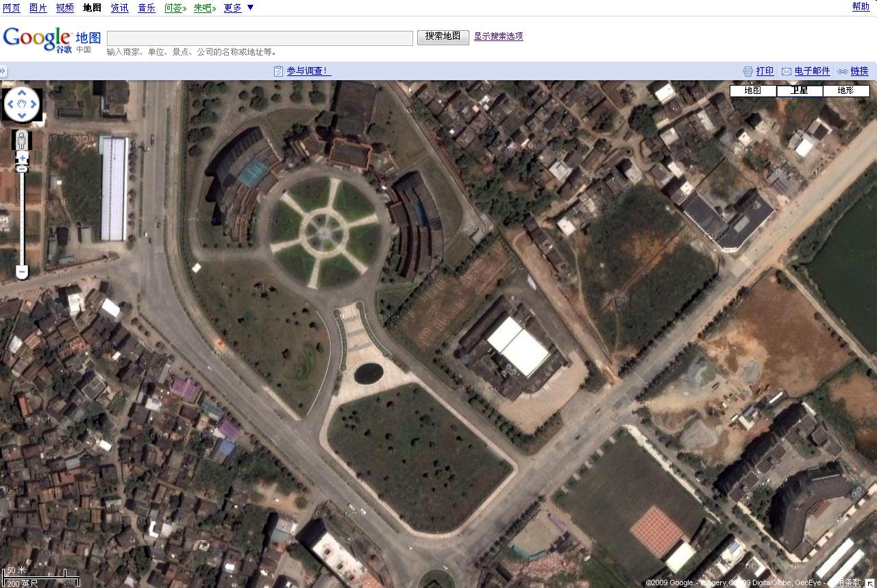Open the 图片 images tab
The width and height of the screenshot is (877, 588).
tap(38, 8)
